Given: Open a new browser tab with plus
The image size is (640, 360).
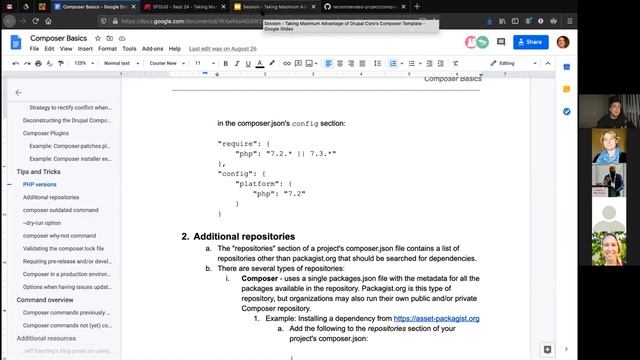Looking at the screenshot, I should tap(417, 7).
